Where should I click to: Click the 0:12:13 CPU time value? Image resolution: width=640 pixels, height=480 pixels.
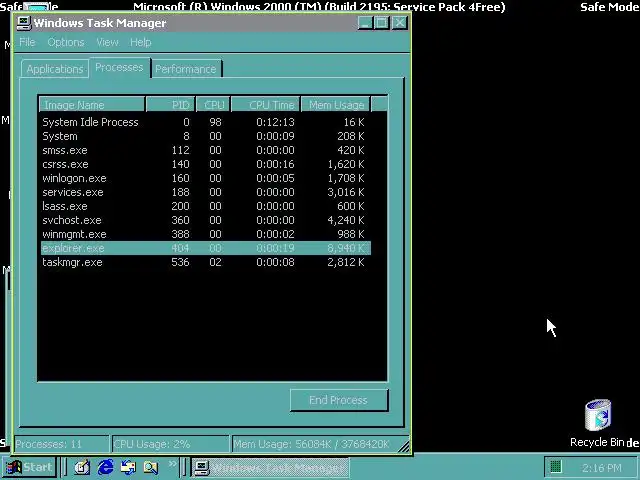[275, 122]
